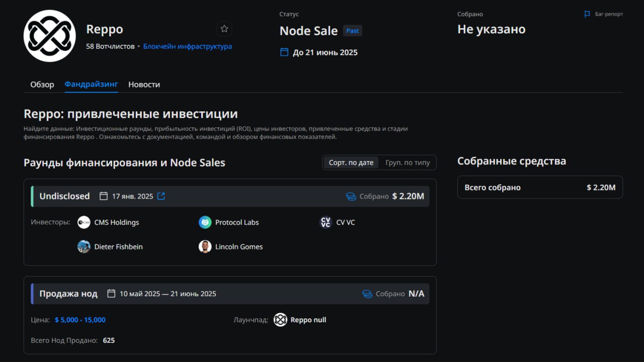Click the Reppo launchpad logo icon
644x362 pixels.
coord(280,320)
